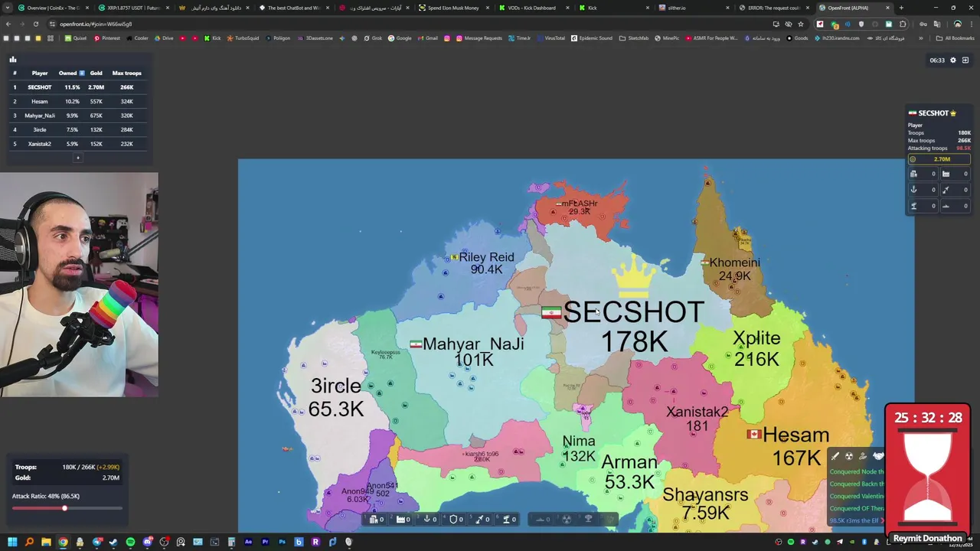Expand leaderboard with the plus button
Screen dimensions: 980x551
(77, 158)
